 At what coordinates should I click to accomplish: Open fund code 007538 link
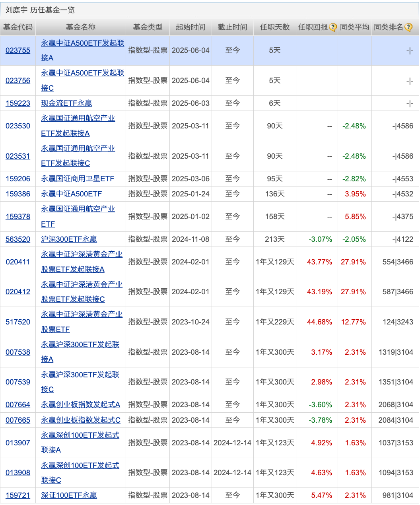(18, 352)
